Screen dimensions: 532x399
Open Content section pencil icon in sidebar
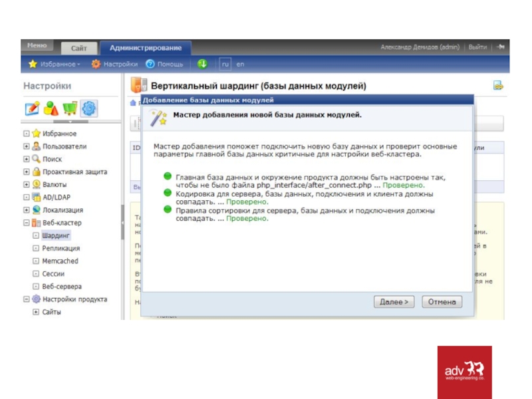point(32,108)
